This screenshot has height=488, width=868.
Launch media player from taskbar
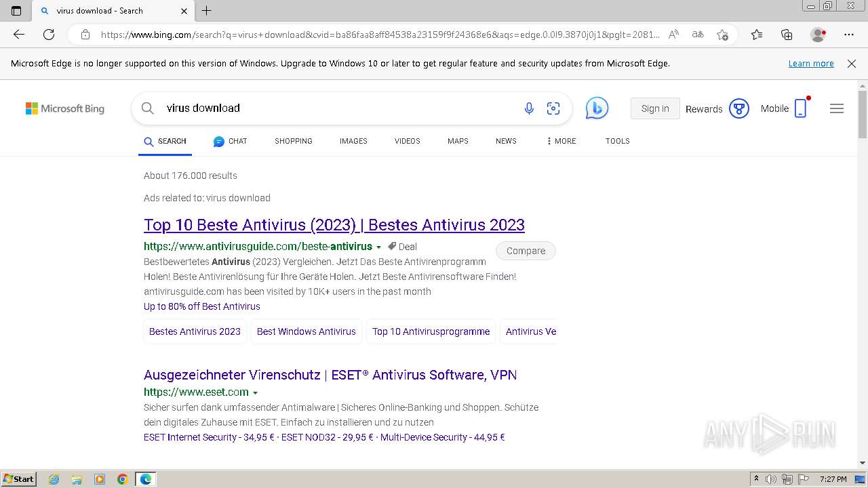coord(100,479)
